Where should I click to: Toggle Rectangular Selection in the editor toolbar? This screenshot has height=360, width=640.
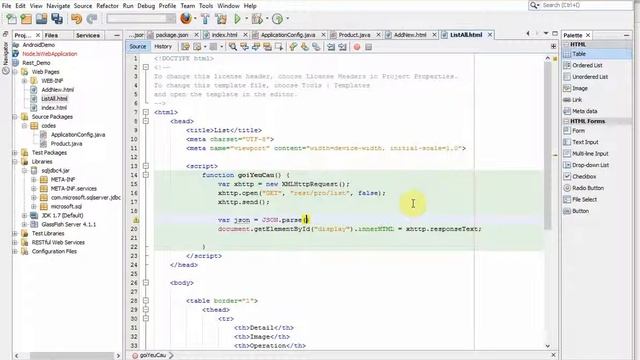tap(279, 47)
